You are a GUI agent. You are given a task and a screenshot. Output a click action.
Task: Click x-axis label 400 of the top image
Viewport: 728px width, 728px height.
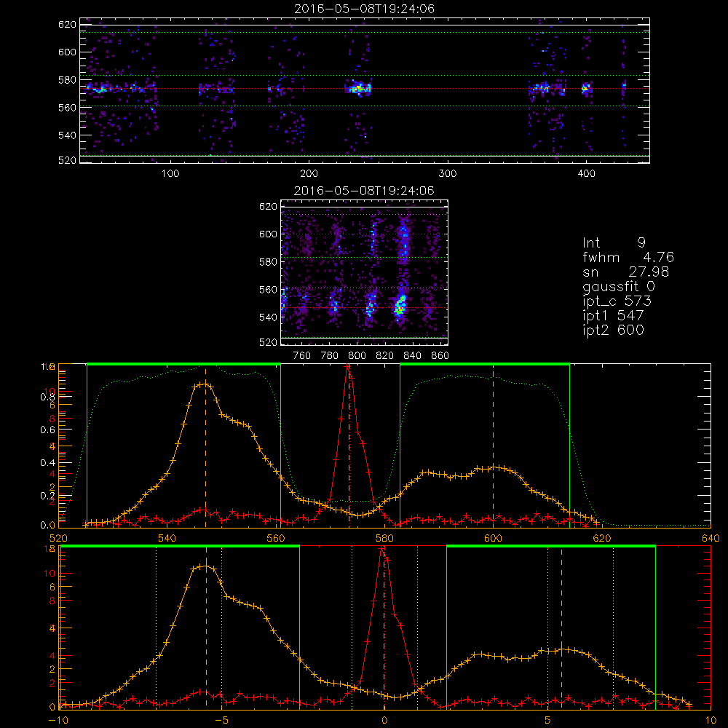pyautogui.click(x=586, y=174)
